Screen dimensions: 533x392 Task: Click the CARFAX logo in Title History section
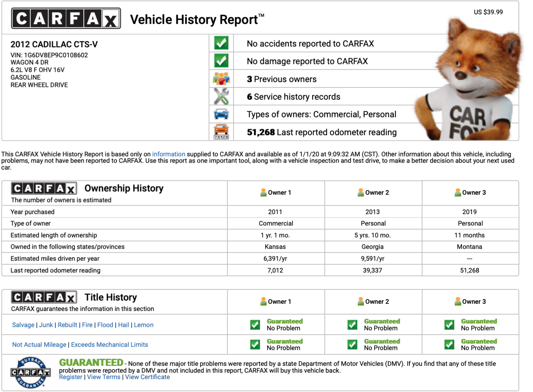[x=44, y=297]
